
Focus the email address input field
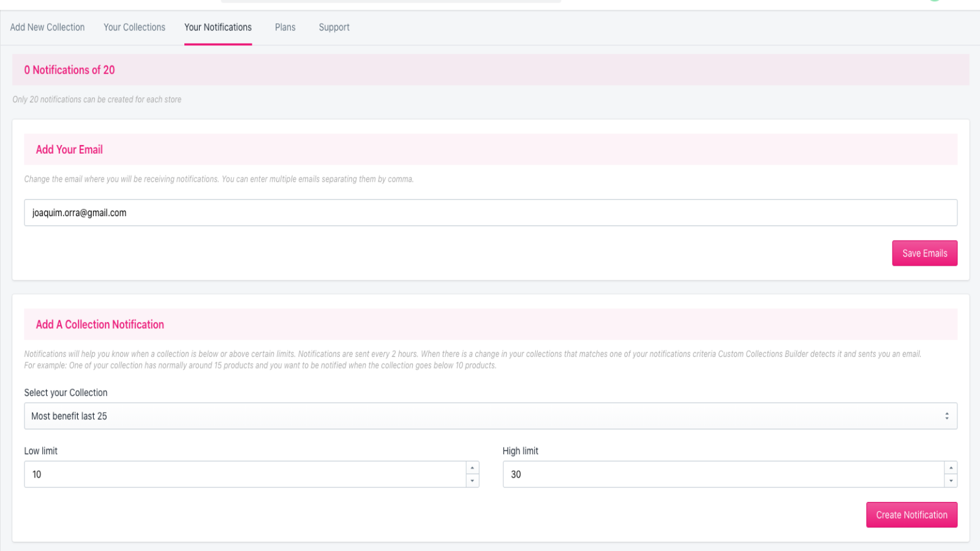pyautogui.click(x=490, y=213)
